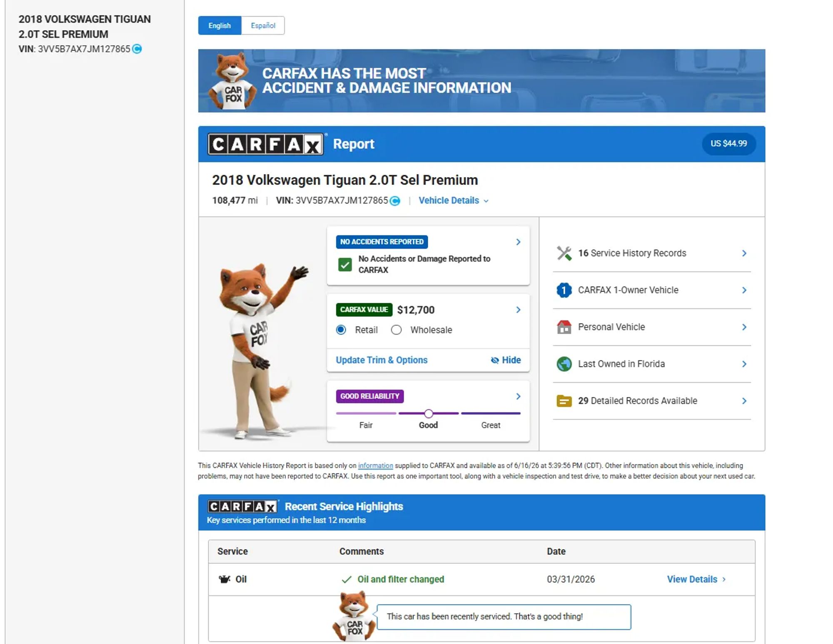Expand the 29 Detailed Records Available chevron
The width and height of the screenshot is (833, 644).
[x=744, y=401]
